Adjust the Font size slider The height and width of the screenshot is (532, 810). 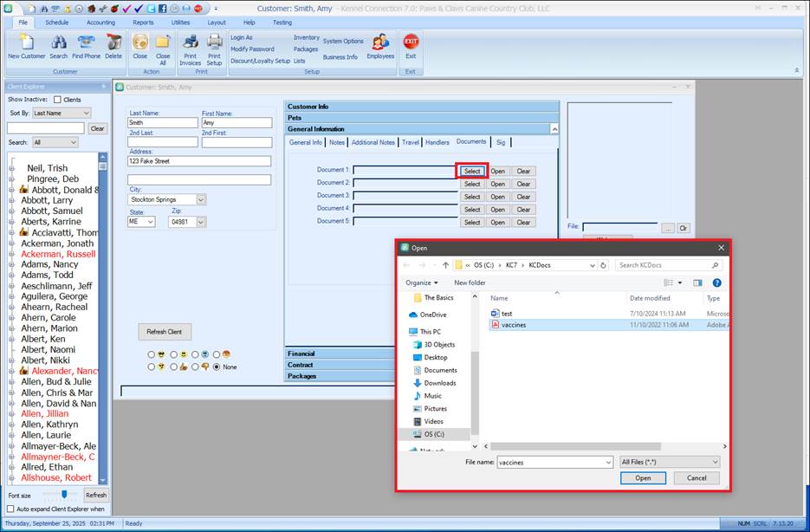pyautogui.click(x=63, y=494)
